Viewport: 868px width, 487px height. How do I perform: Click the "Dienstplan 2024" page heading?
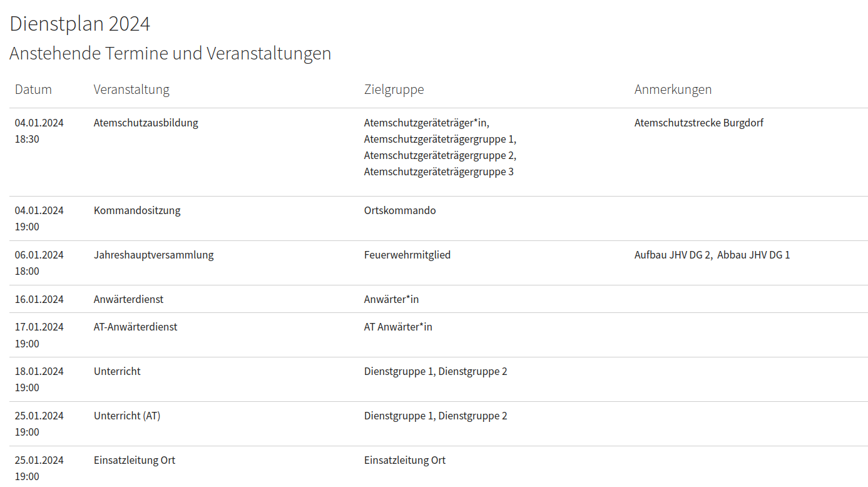pyautogui.click(x=80, y=24)
